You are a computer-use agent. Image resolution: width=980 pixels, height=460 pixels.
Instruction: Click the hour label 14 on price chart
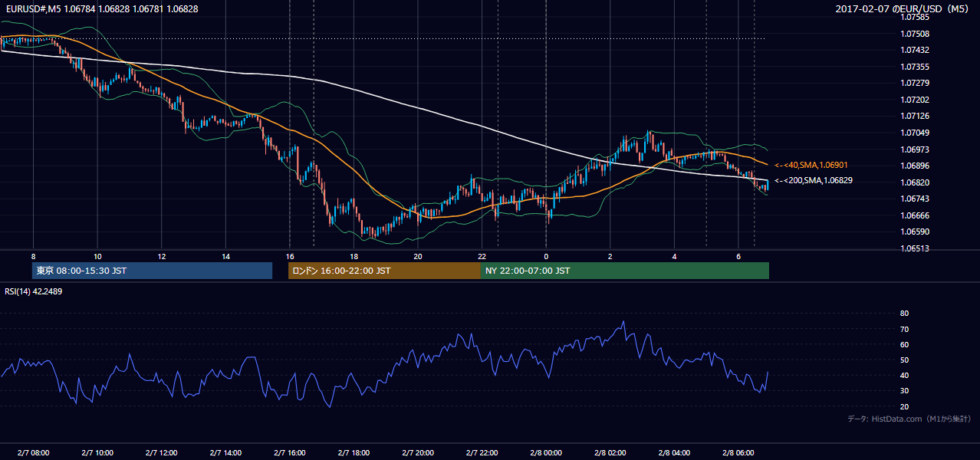click(225, 256)
